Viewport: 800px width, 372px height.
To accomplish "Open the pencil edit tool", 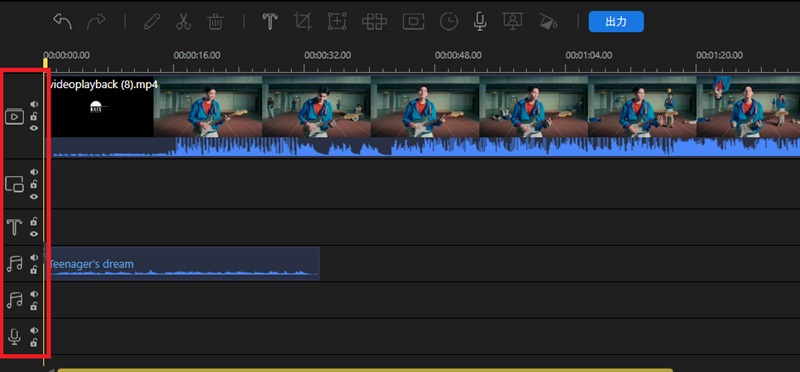I will [x=152, y=21].
